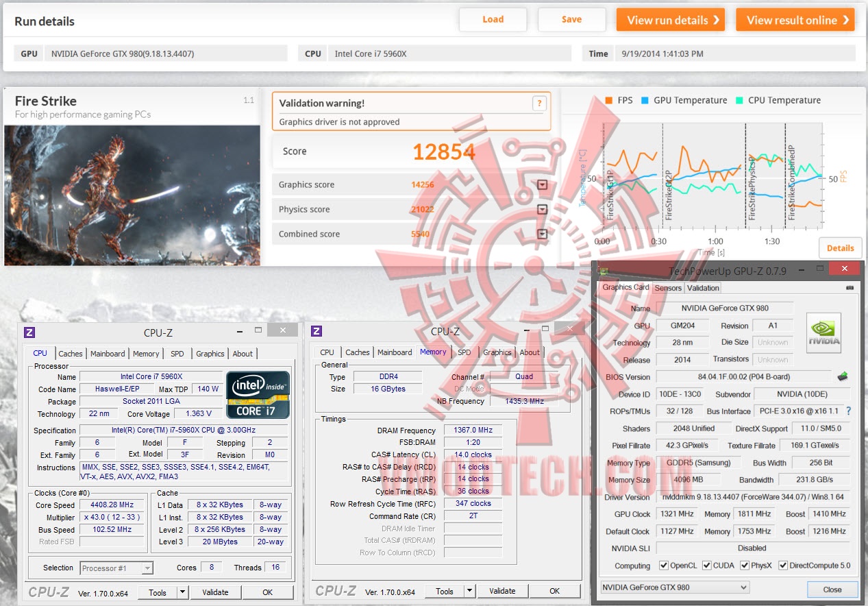Click the left CPU-Z window title icon
Image resolution: width=868 pixels, height=606 pixels.
click(29, 332)
